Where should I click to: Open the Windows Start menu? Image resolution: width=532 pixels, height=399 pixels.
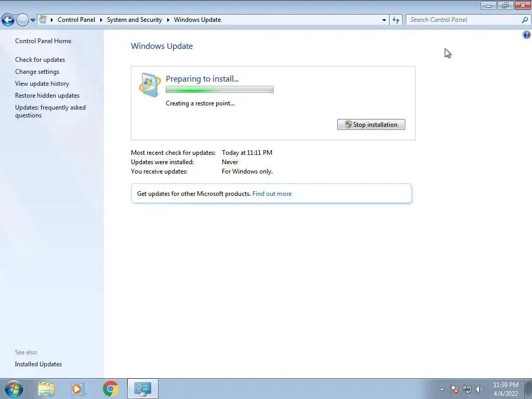14,389
